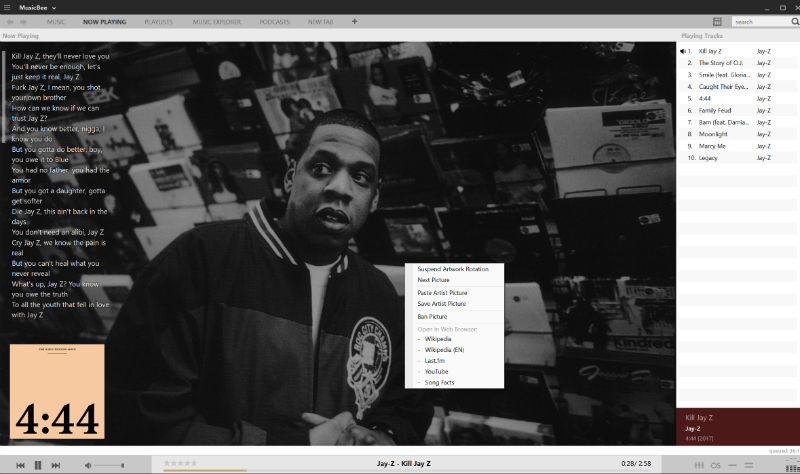Click the 4:44 album cover thumbnail

click(x=57, y=391)
